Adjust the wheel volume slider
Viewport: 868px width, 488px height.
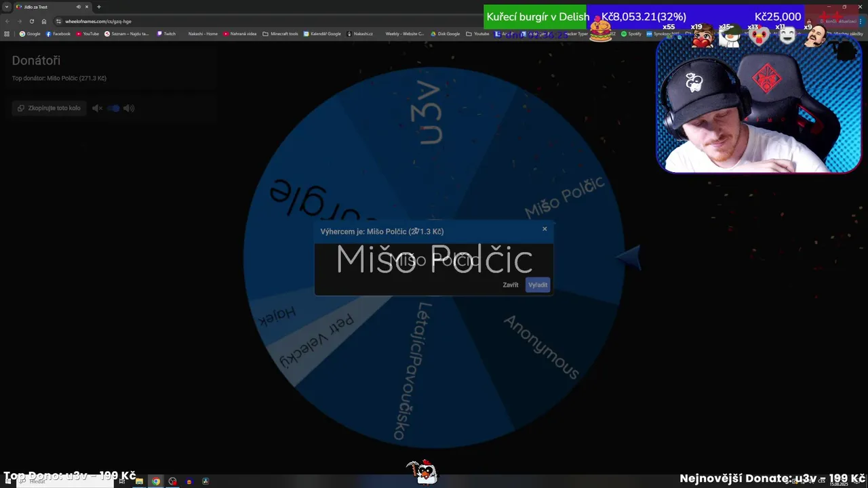pyautogui.click(x=113, y=108)
